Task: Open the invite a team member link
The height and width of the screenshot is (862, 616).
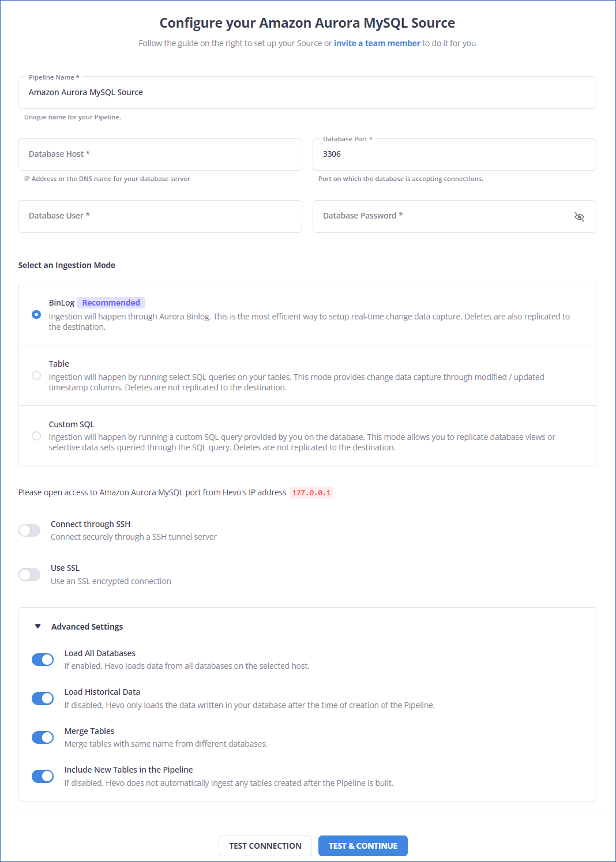Action: click(377, 43)
